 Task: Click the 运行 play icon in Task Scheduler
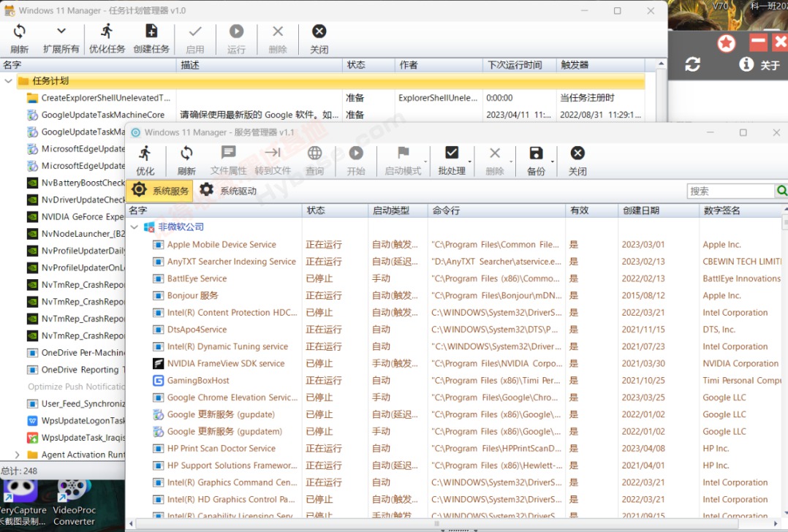tap(236, 31)
